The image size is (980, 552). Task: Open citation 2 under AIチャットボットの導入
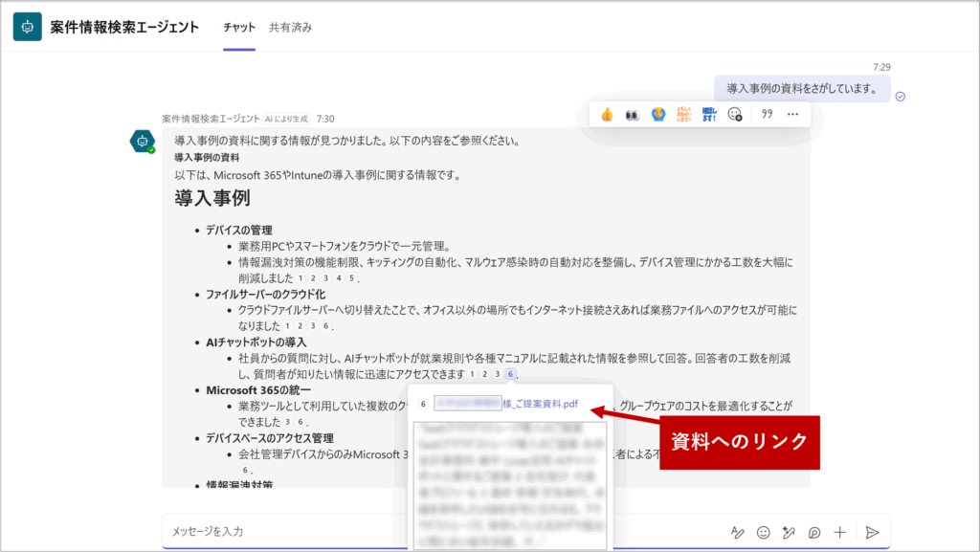click(x=484, y=374)
